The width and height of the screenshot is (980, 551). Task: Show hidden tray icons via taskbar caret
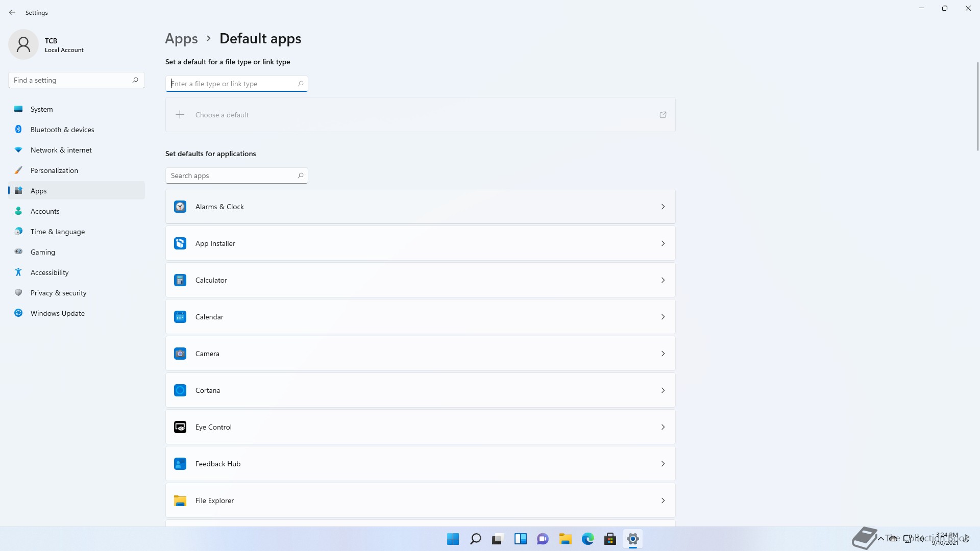(x=880, y=539)
